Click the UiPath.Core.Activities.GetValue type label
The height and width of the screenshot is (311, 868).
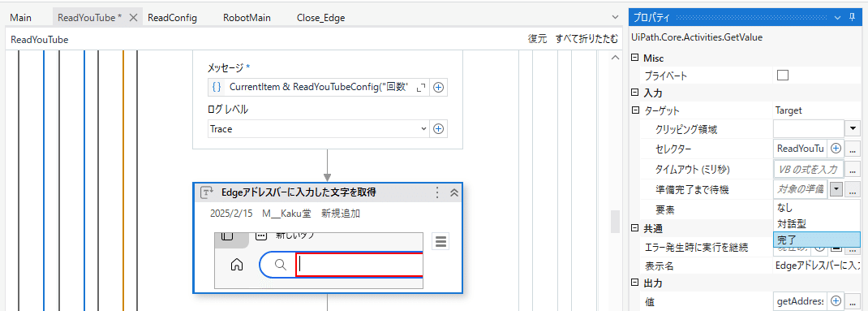click(697, 37)
